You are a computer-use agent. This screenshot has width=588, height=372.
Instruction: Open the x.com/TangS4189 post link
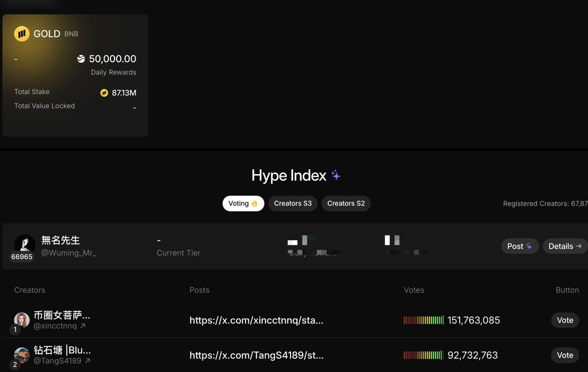[256, 355]
